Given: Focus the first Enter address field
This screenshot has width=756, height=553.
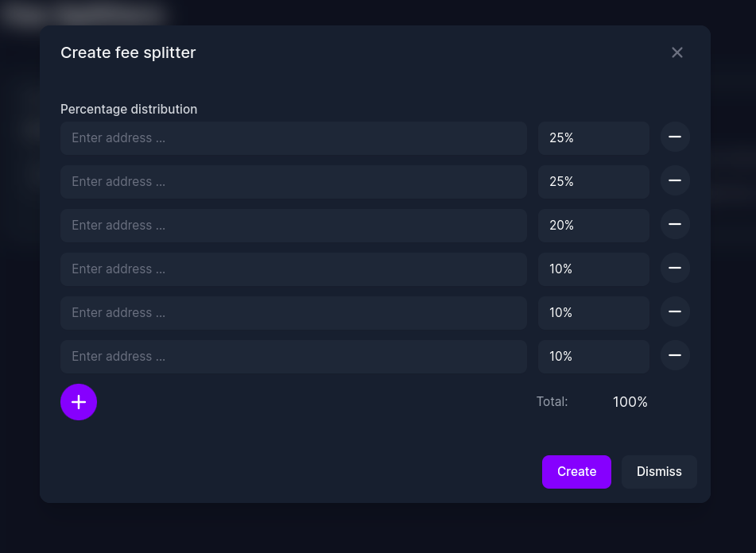Looking at the screenshot, I should [293, 138].
